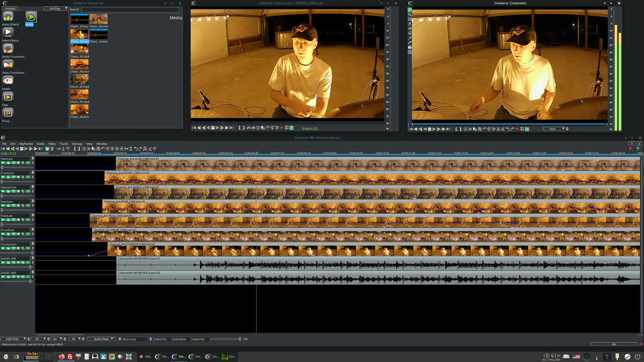644x362 pixels.
Task: Select arrow drag-and-drop editing mode icon
Action: [x=47, y=149]
